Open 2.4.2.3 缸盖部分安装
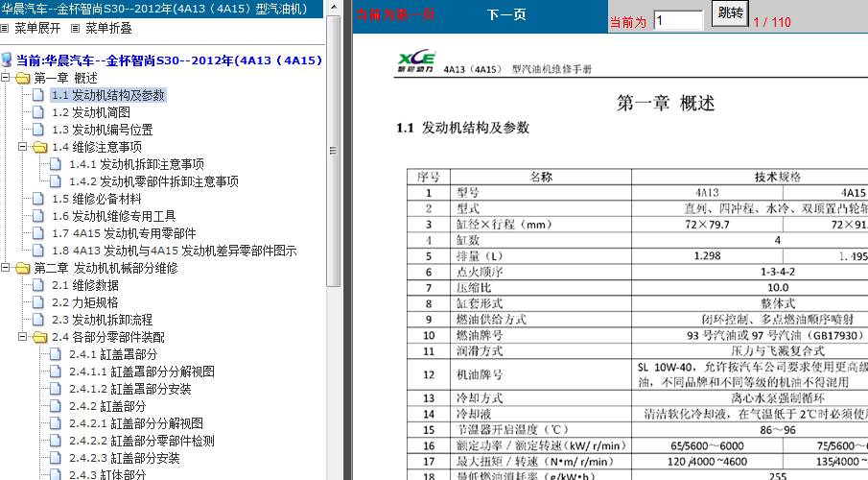This screenshot has height=480, width=868. [124, 458]
